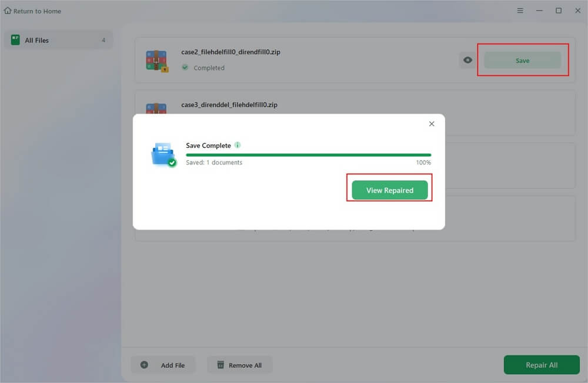
Task: Click info icon beside Save Complete
Action: (238, 145)
